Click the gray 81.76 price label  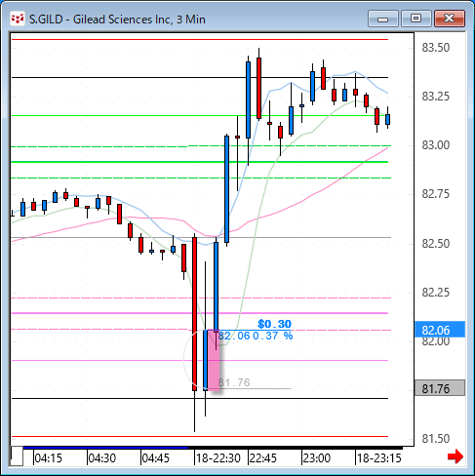point(440,388)
